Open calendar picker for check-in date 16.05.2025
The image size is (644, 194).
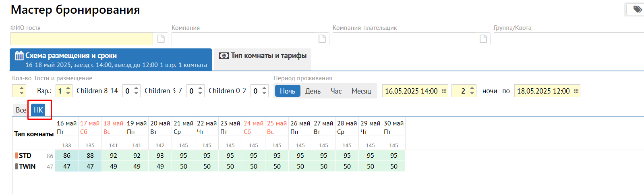click(444, 91)
